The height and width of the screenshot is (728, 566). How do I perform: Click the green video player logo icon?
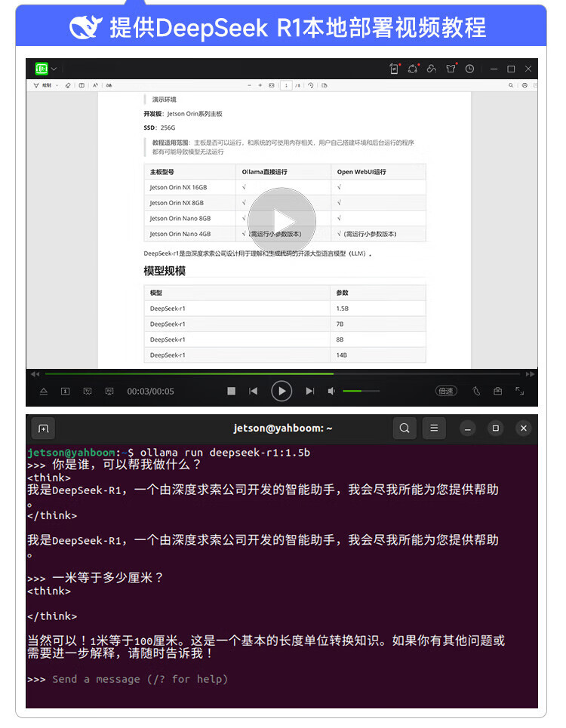(x=42, y=69)
